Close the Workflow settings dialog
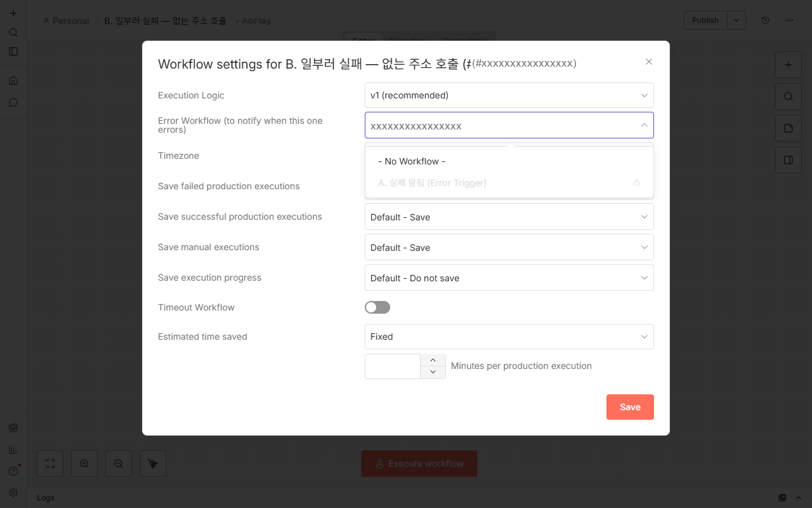 648,62
